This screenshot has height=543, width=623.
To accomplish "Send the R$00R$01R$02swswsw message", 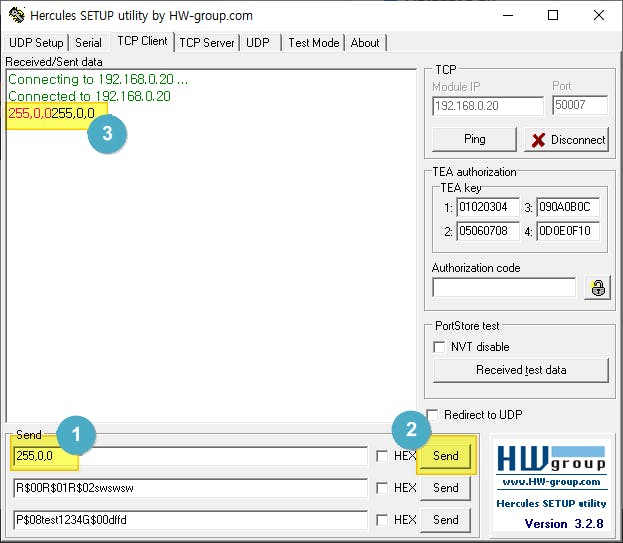I will tap(446, 488).
